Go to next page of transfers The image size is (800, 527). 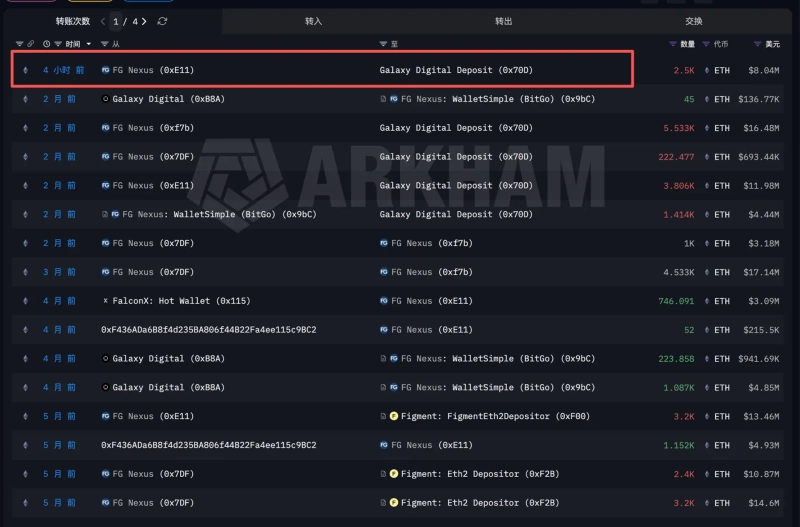145,21
